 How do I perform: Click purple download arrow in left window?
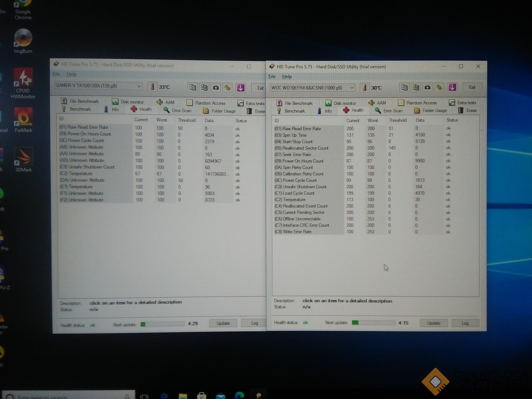pos(240,88)
